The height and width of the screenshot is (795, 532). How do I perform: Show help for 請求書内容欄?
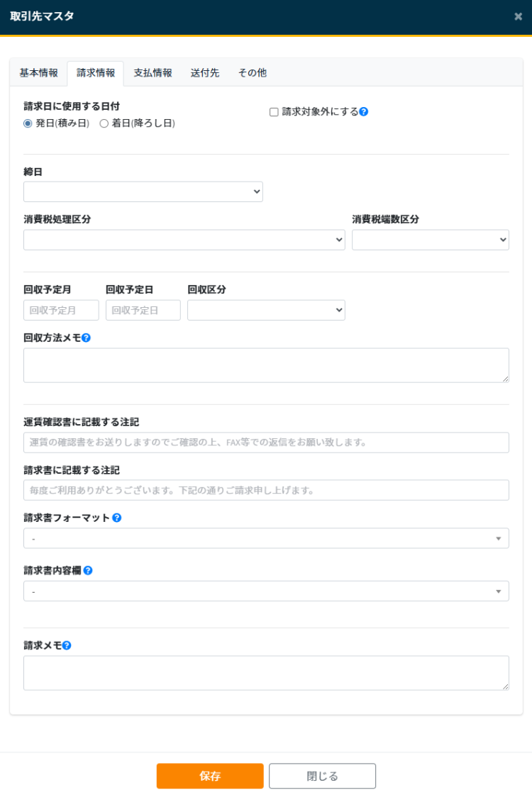coord(88,570)
